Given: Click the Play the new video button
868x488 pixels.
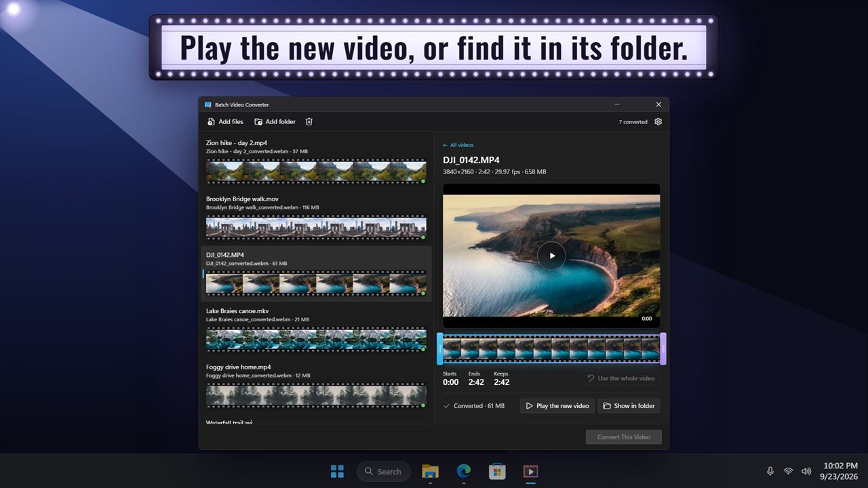Looking at the screenshot, I should coord(557,406).
